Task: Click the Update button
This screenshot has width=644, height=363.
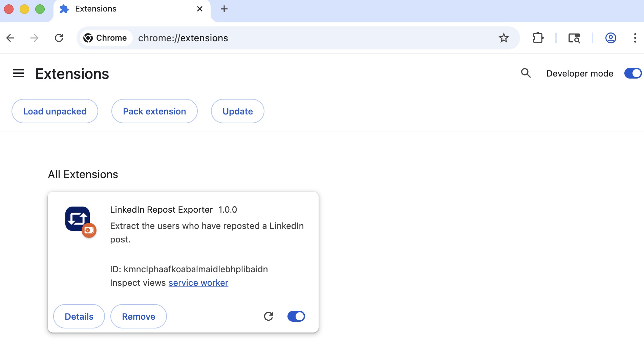Action: [238, 111]
